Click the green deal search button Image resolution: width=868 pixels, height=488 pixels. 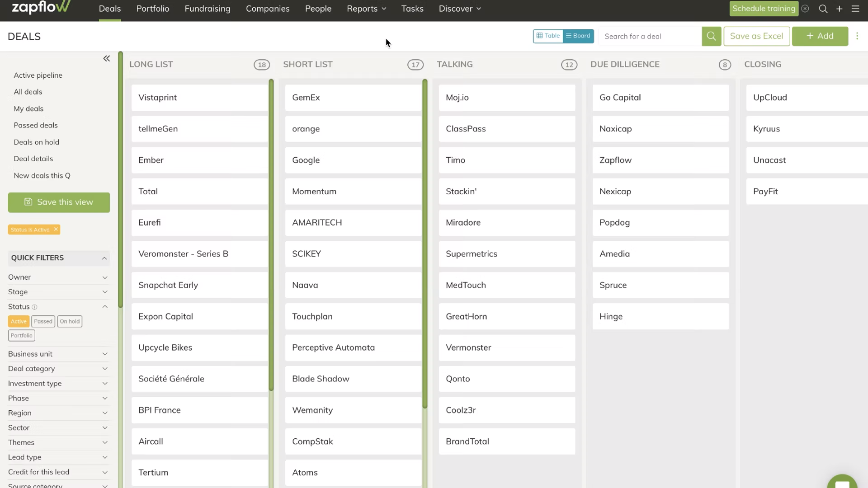pos(711,36)
